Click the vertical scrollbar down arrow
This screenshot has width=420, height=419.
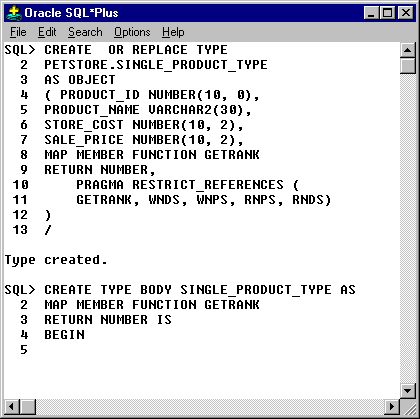[408, 391]
